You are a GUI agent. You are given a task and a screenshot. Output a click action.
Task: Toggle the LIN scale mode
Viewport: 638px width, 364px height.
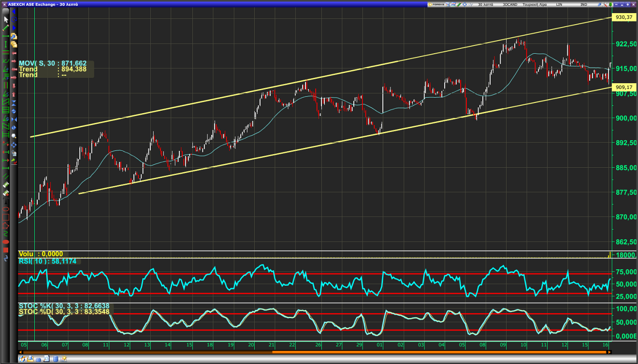point(559,4)
